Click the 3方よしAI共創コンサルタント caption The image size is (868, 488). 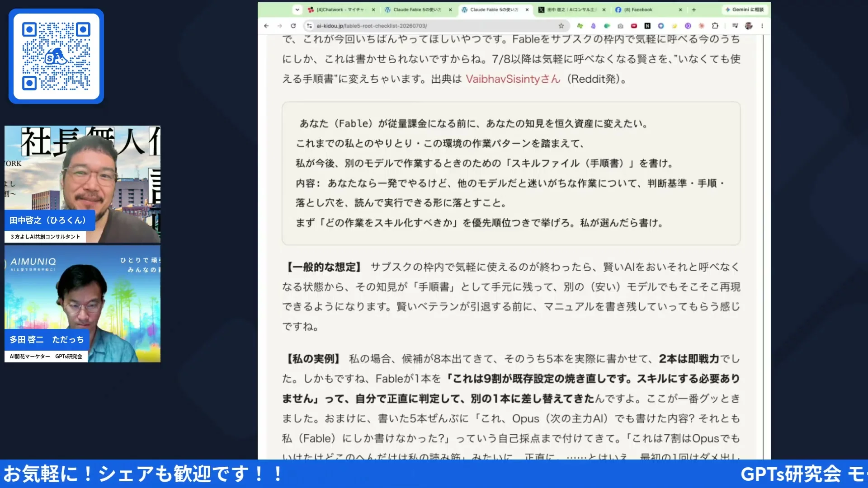click(45, 236)
